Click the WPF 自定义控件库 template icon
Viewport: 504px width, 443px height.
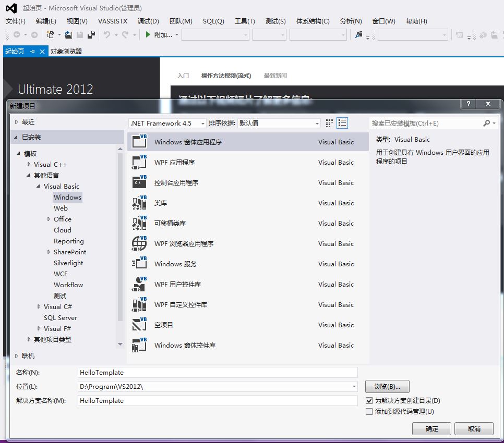[139, 304]
